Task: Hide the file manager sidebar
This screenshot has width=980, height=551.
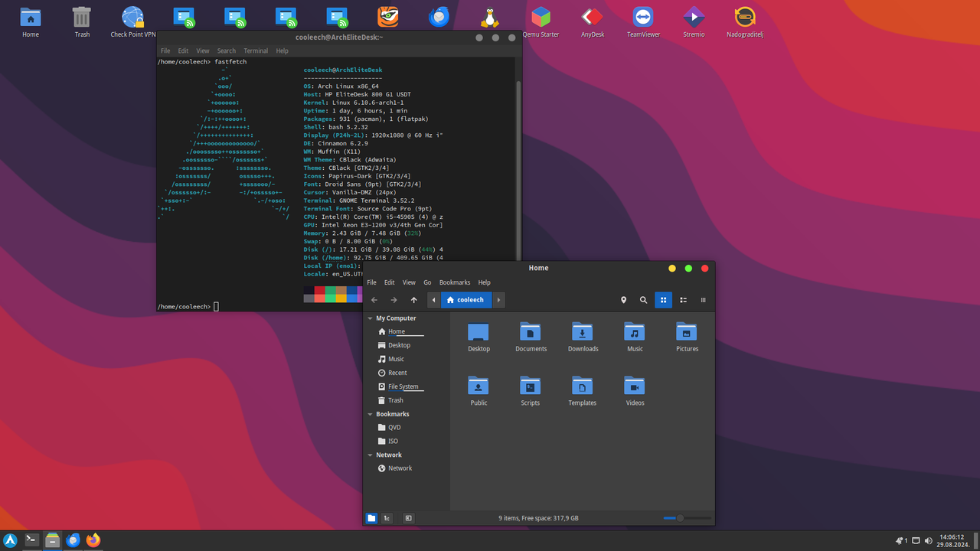Action: tap(408, 518)
